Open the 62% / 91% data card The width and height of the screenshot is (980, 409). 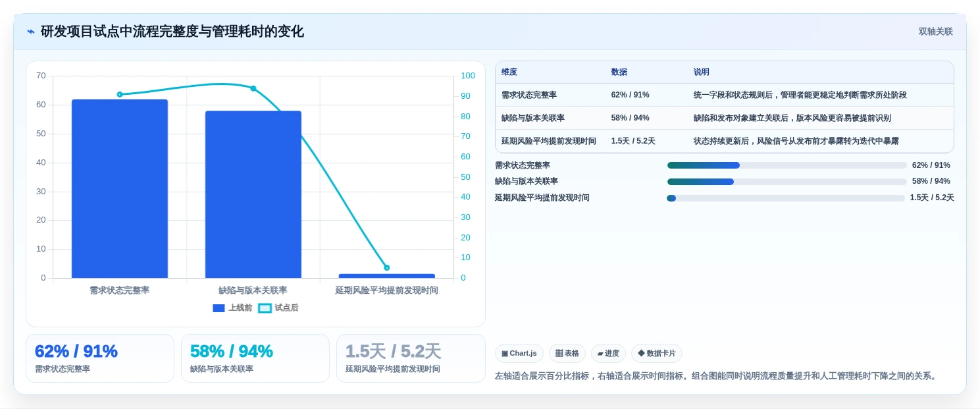[100, 358]
